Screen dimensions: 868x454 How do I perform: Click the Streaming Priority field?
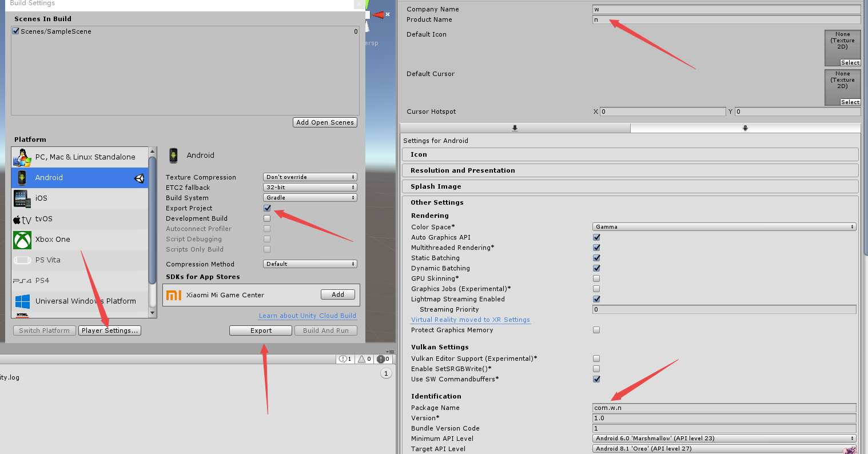(x=724, y=309)
